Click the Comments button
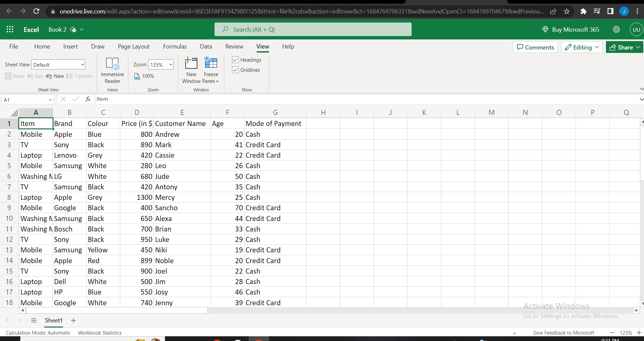The width and height of the screenshot is (644, 341). pyautogui.click(x=535, y=48)
